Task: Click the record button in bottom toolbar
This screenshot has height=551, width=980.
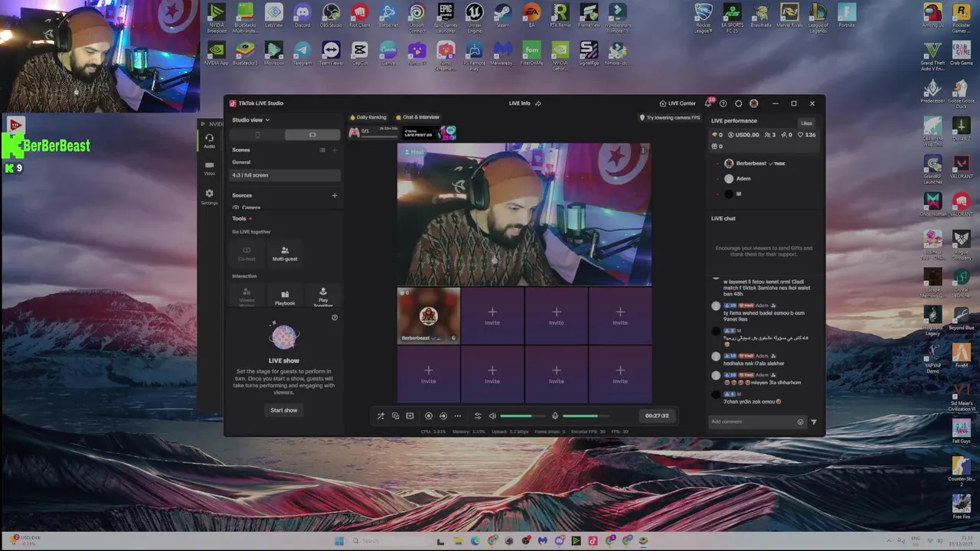Action: point(428,416)
